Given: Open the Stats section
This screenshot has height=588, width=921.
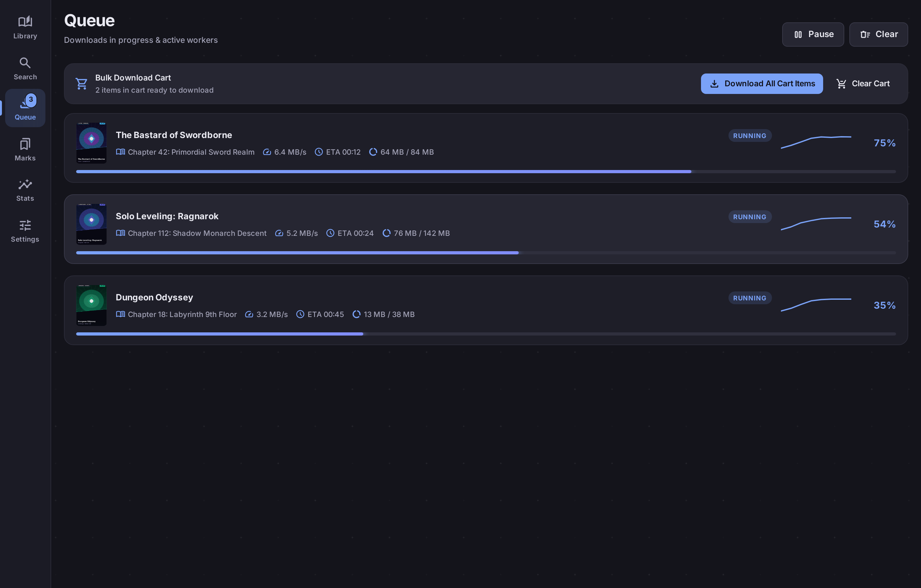Looking at the screenshot, I should [x=25, y=190].
